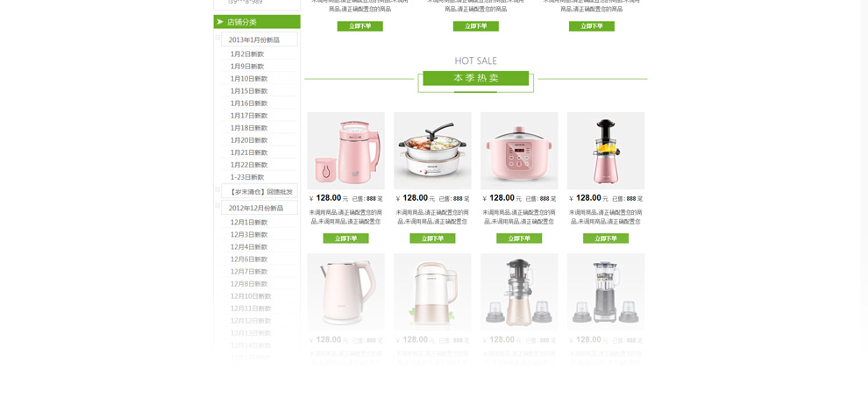Image resolution: width=868 pixels, height=405 pixels.
Task: Collapse the 2013年1月份新品 category expander
Action: tap(217, 39)
